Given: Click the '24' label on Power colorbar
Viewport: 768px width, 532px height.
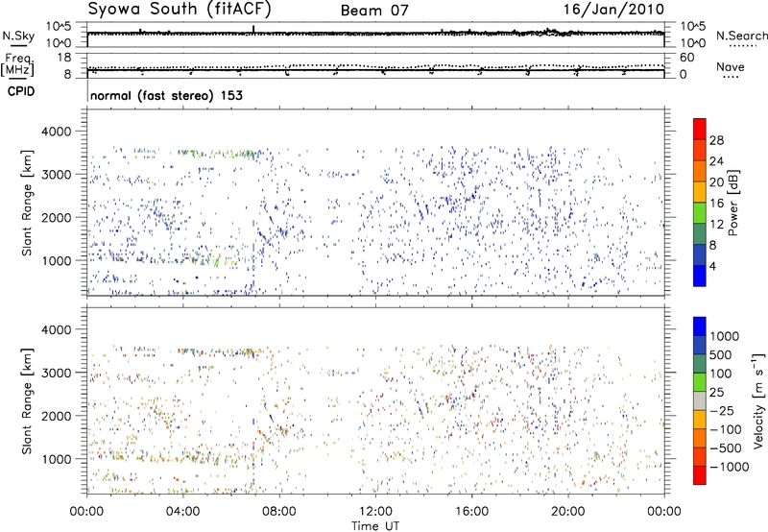Looking at the screenshot, I should [x=716, y=161].
